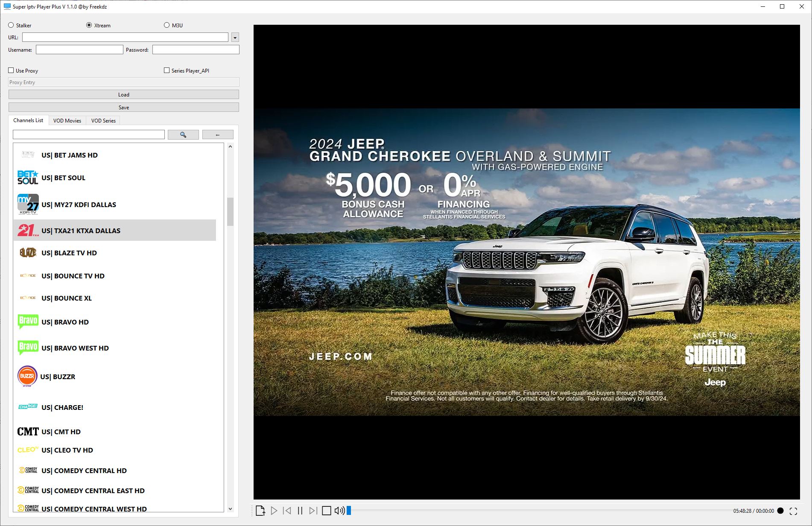Click the record dot button
Screen dimensions: 812x526
(780, 511)
